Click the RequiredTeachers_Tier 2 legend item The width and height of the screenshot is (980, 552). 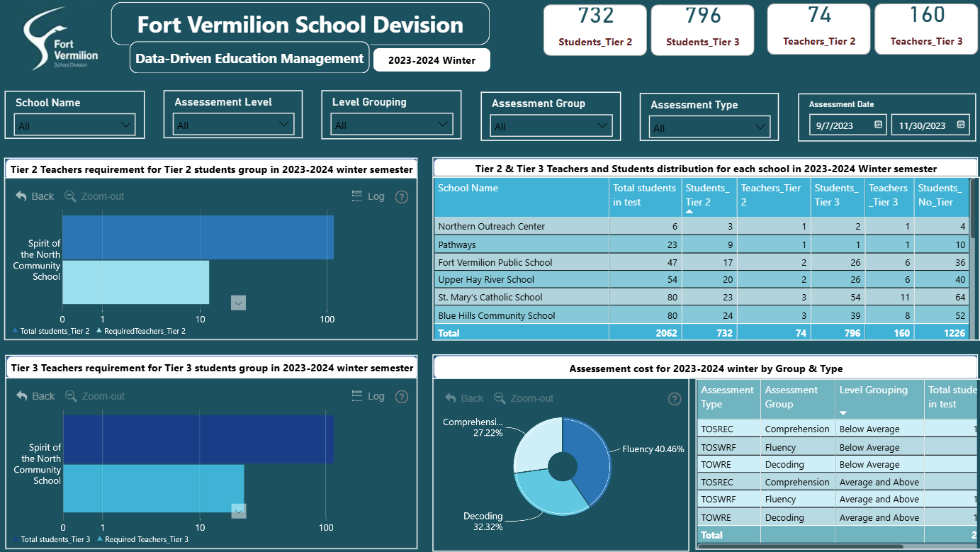[141, 331]
